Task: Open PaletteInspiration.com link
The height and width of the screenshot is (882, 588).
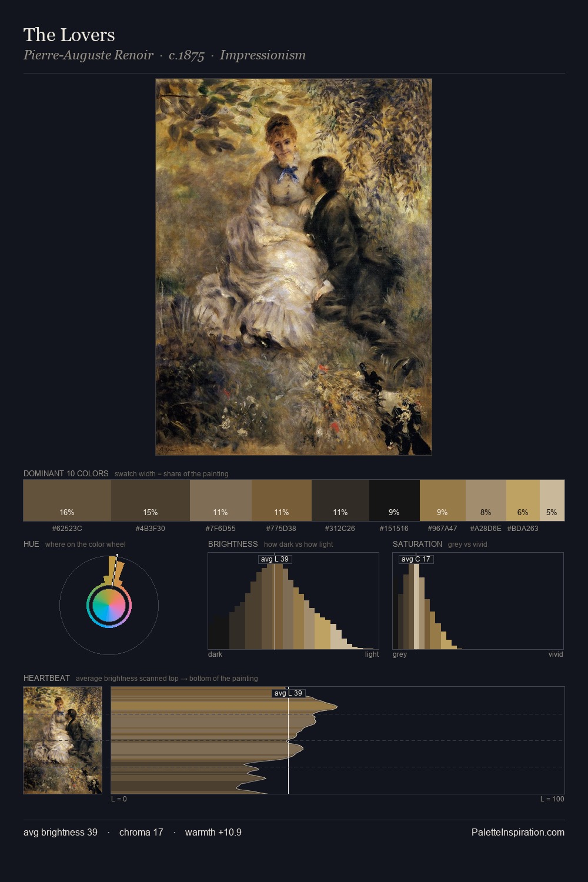Action: (518, 832)
